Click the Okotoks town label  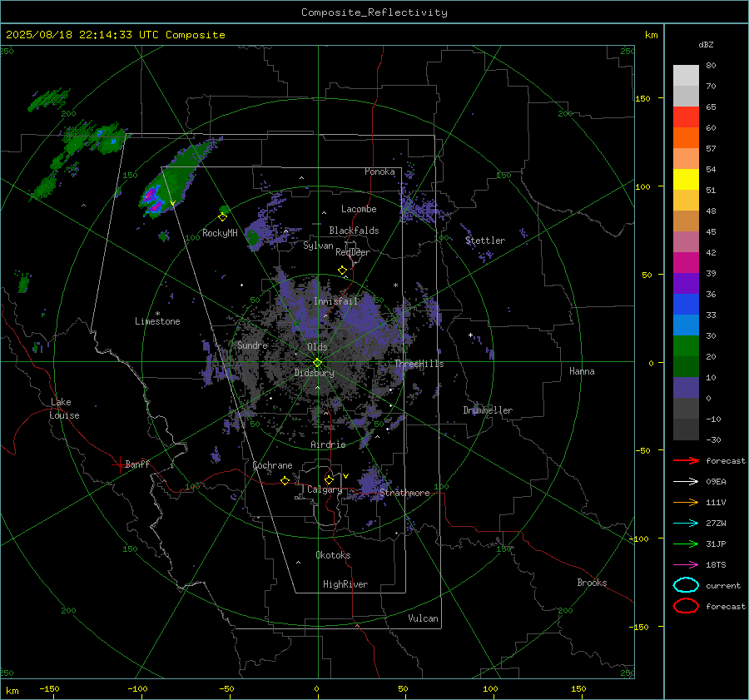pyautogui.click(x=333, y=555)
